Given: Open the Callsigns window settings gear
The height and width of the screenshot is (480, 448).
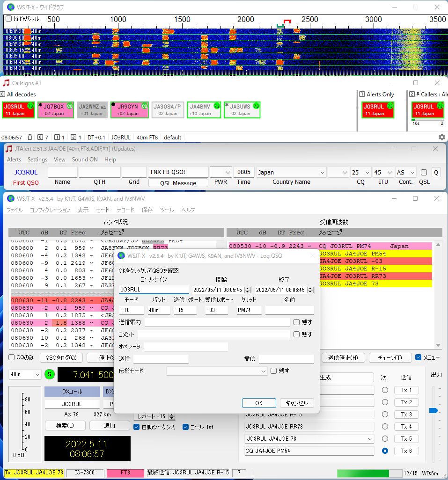Looking at the screenshot, I should coord(441,137).
